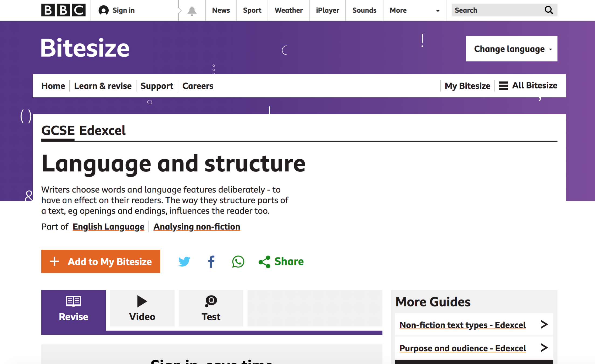The width and height of the screenshot is (595, 364).
Task: Switch to the Test tab
Action: pyautogui.click(x=211, y=308)
